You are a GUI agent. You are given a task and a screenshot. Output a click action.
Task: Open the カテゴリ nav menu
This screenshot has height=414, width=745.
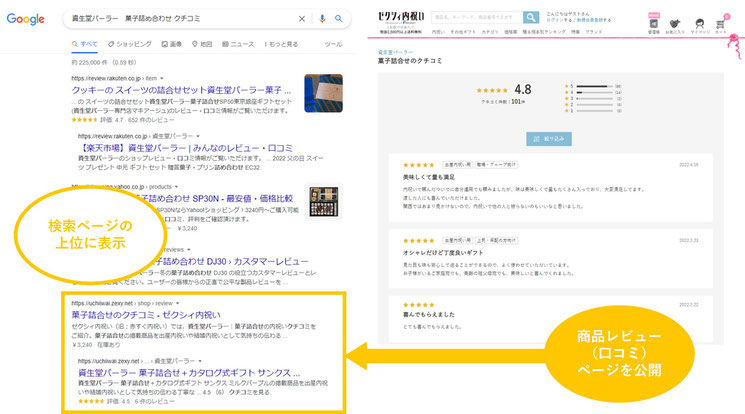click(x=490, y=32)
